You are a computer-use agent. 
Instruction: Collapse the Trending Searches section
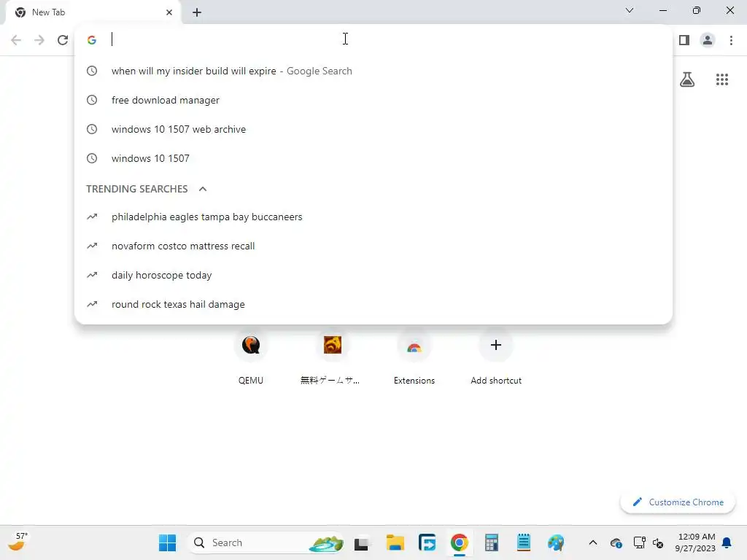pos(203,189)
